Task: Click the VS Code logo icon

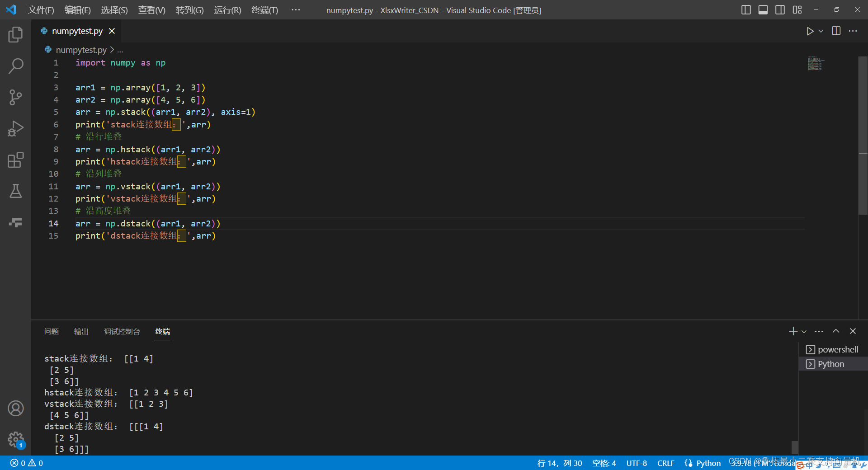Action: coord(11,10)
